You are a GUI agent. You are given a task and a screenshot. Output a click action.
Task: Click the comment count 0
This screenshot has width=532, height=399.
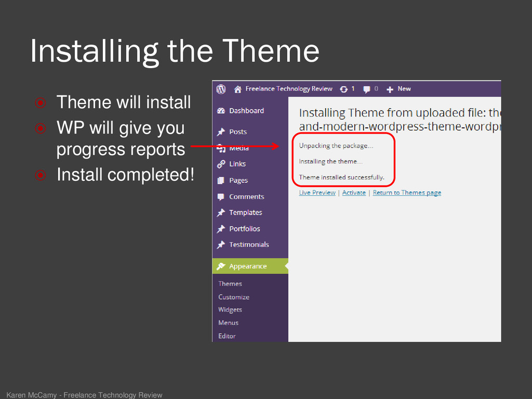(376, 89)
